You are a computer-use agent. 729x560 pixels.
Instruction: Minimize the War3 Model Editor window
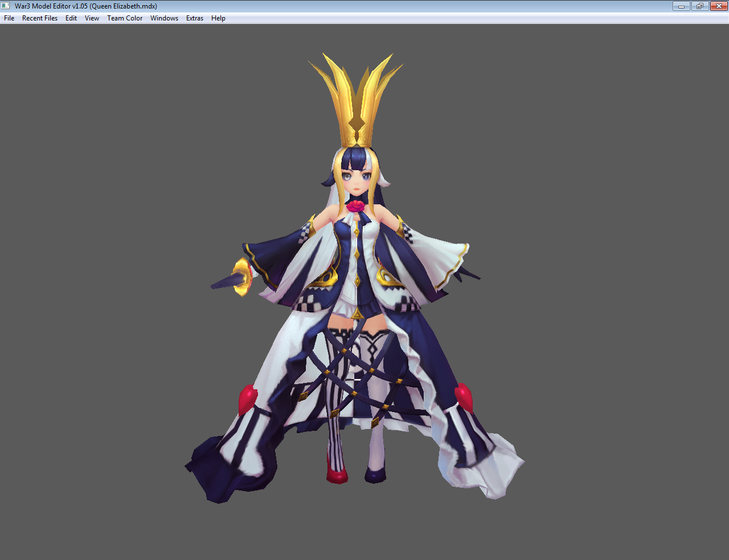pyautogui.click(x=681, y=6)
